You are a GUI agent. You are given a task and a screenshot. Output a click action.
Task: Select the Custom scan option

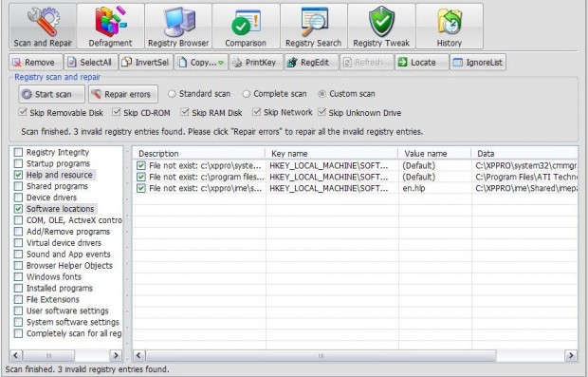[322, 94]
